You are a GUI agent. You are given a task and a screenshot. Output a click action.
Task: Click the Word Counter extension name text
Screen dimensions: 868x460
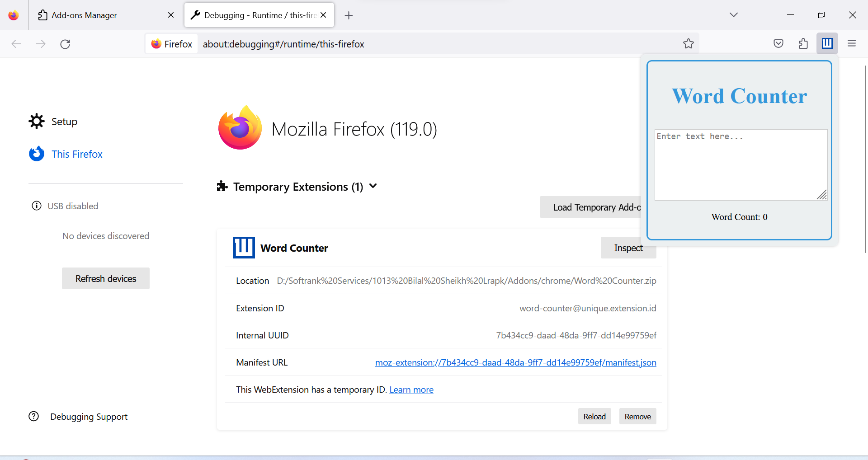tap(294, 248)
